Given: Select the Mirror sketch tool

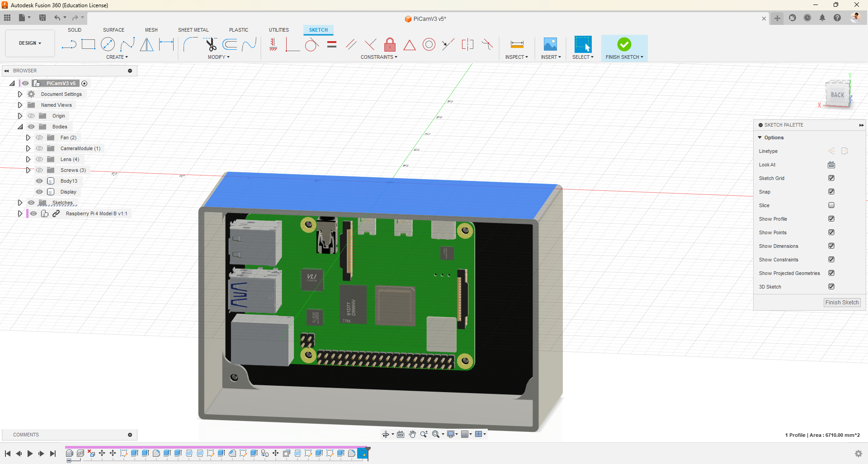Looking at the screenshot, I should coord(146,44).
